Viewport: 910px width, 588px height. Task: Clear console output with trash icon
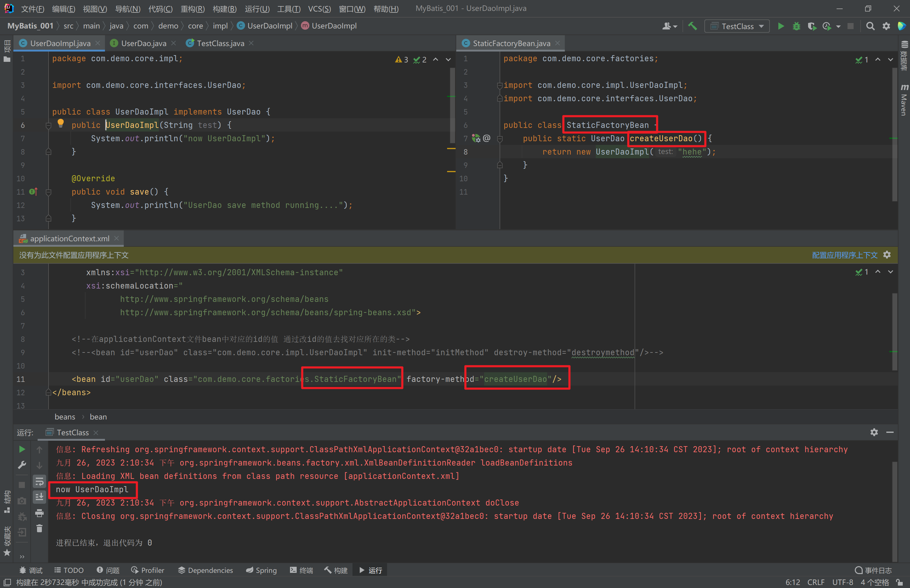[39, 528]
